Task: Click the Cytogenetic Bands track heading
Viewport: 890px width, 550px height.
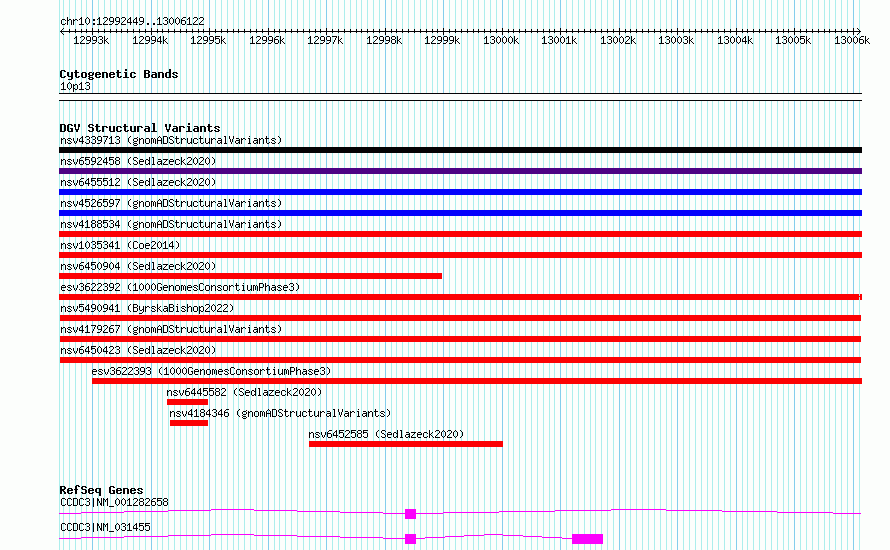Action: click(119, 74)
